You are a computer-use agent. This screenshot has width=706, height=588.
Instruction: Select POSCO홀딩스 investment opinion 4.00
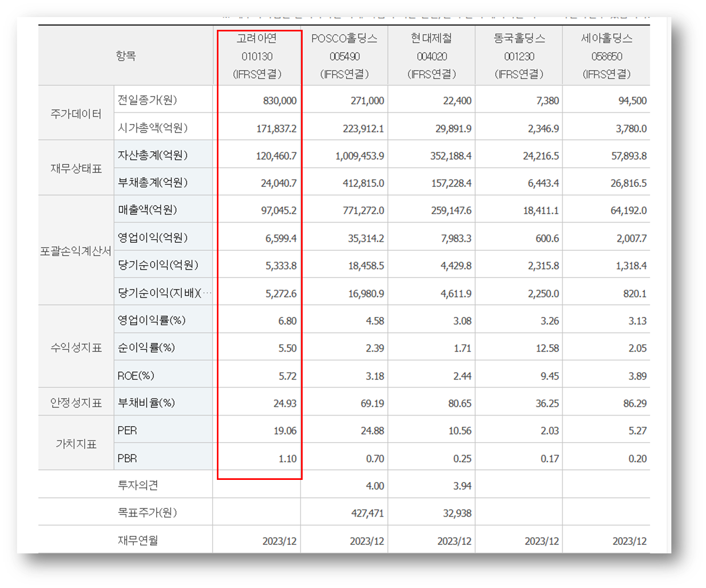pyautogui.click(x=375, y=486)
